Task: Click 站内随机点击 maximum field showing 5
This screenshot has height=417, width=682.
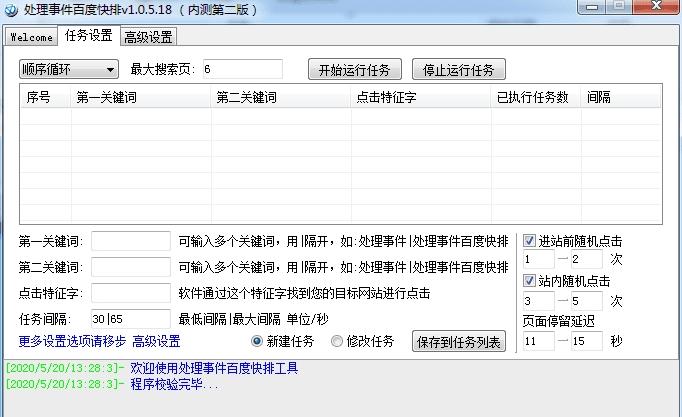Action: pyautogui.click(x=586, y=301)
